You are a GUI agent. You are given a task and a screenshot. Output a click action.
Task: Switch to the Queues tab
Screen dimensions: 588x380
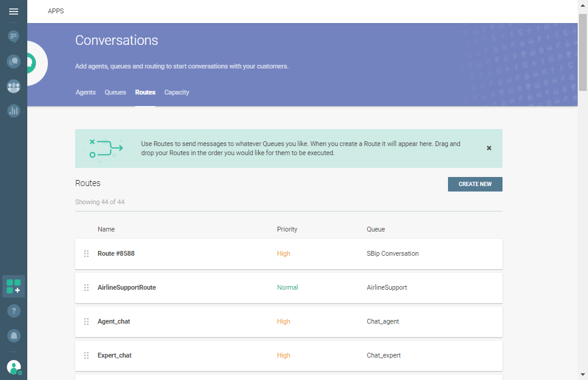pyautogui.click(x=115, y=93)
